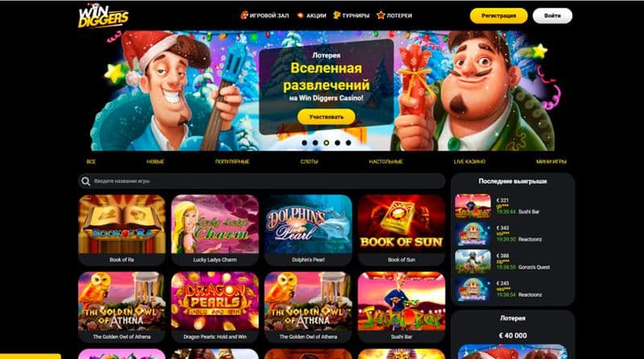Viewport: 644px width, 359px height.
Task: Select the first banner slide dot
Action: coord(304,143)
